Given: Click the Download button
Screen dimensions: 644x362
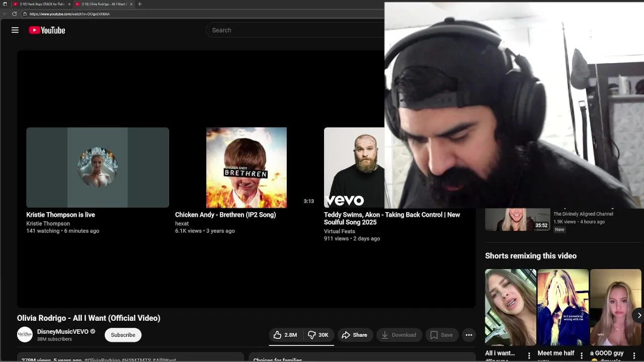Looking at the screenshot, I should 399,335.
